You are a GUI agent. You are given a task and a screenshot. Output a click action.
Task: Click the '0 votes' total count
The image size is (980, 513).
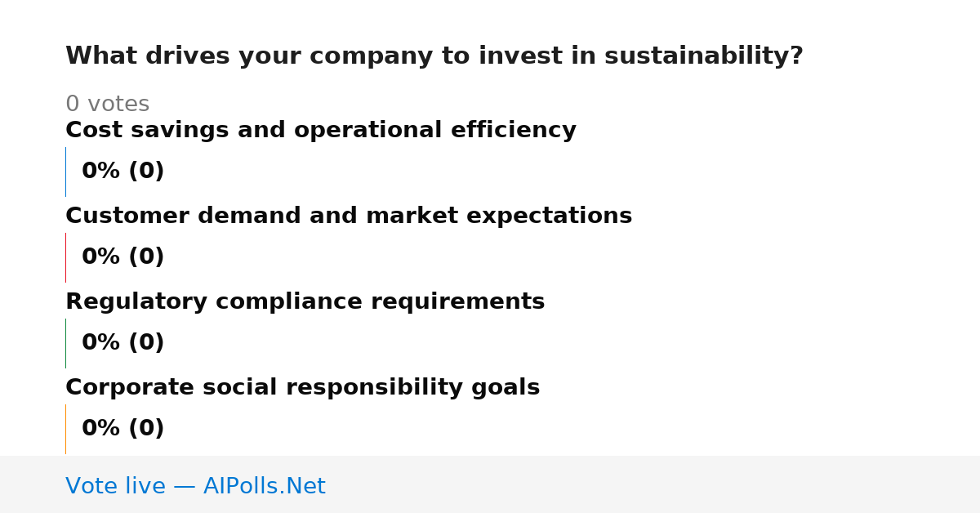click(x=107, y=105)
